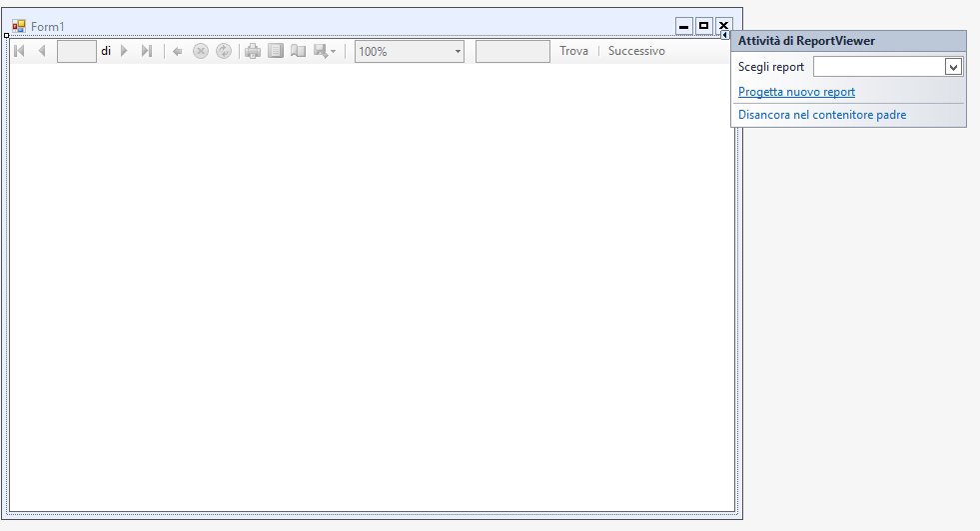Viewport: 980px width, 531px height.
Task: Click Disancora nel contenitore padre
Action: [822, 115]
